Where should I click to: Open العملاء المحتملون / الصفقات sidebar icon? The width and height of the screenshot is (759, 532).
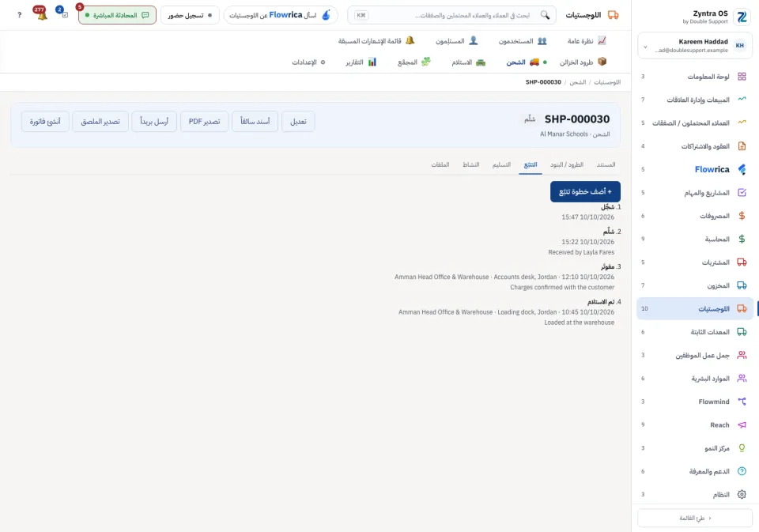[742, 123]
